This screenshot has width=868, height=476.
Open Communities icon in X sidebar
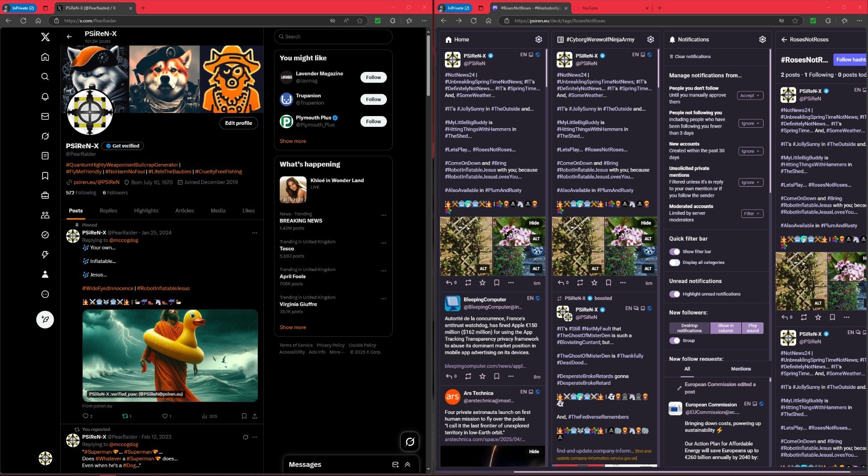[45, 215]
